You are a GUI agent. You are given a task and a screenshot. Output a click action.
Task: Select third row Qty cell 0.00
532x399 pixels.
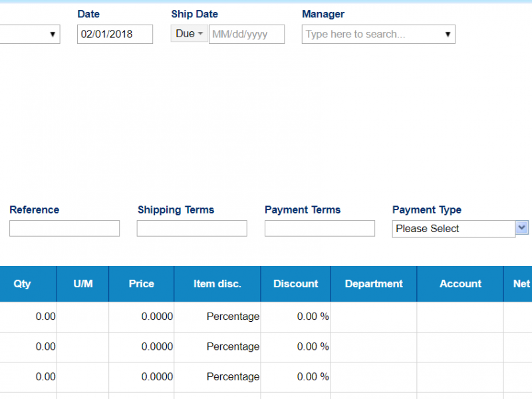28,377
